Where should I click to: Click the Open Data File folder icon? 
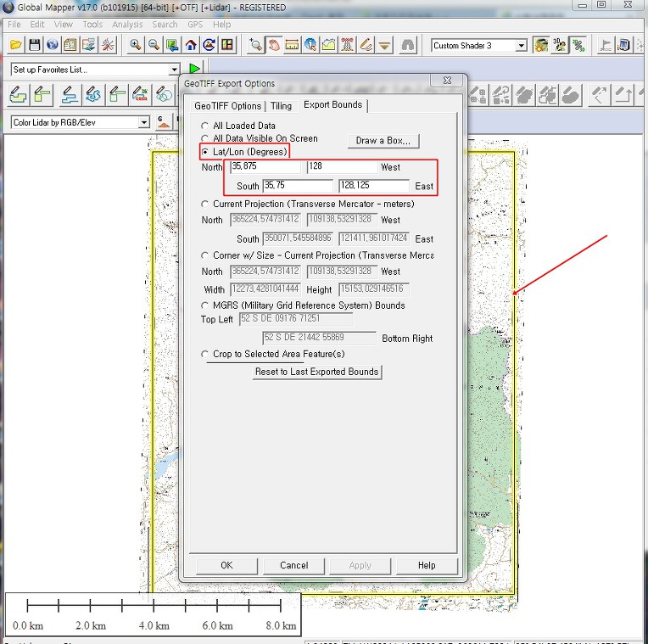(15, 45)
